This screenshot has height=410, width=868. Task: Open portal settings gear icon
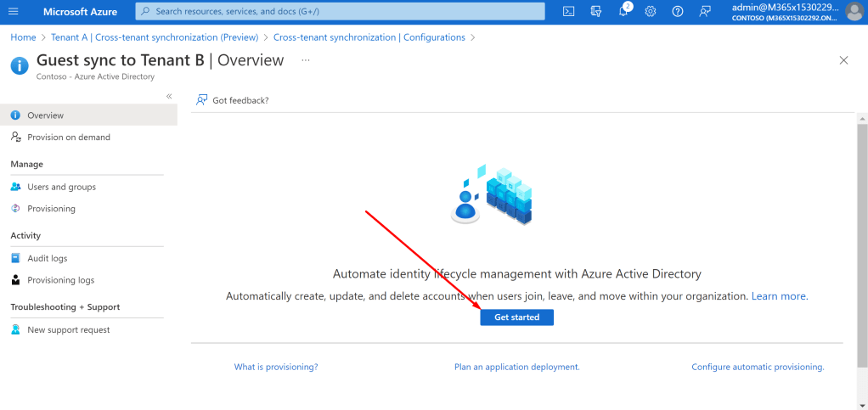[x=651, y=11]
